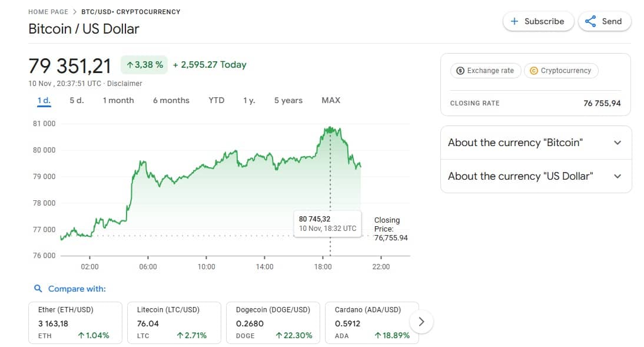This screenshot has width=644, height=347.
Task: Show the 6 months chart range
Action: [171, 100]
